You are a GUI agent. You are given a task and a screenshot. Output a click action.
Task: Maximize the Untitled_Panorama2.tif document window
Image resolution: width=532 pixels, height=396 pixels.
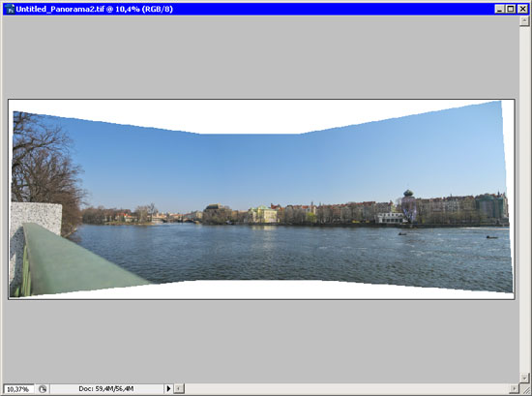point(511,9)
